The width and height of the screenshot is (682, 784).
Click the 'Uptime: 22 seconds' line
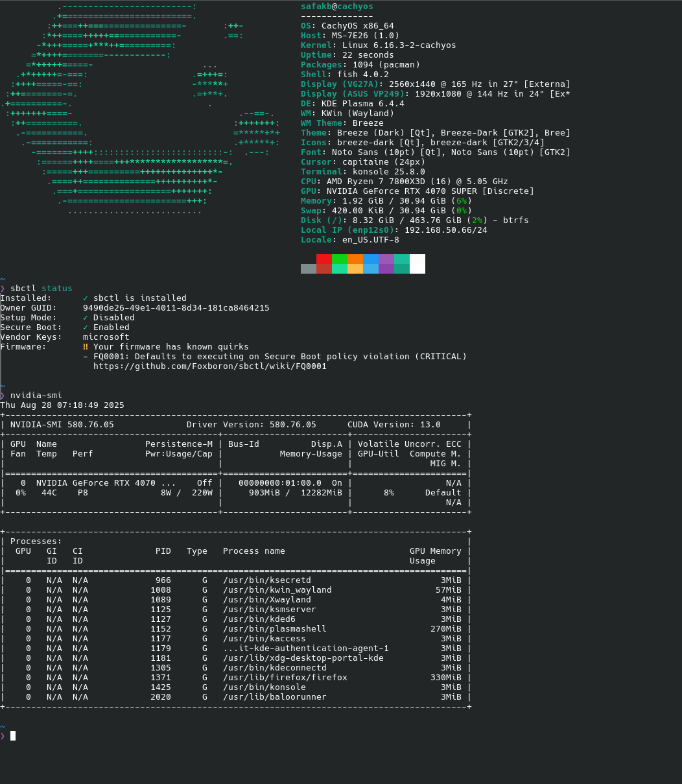(347, 55)
